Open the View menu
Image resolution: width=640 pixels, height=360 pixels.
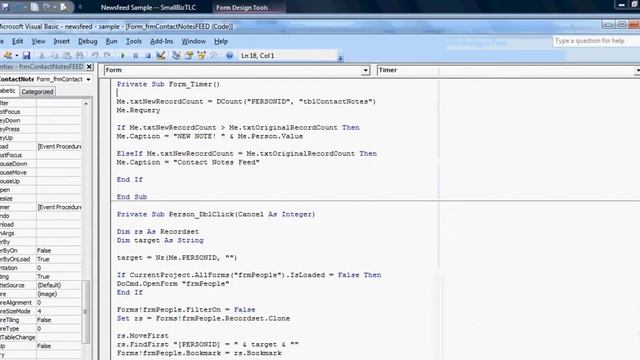[x=38, y=41]
